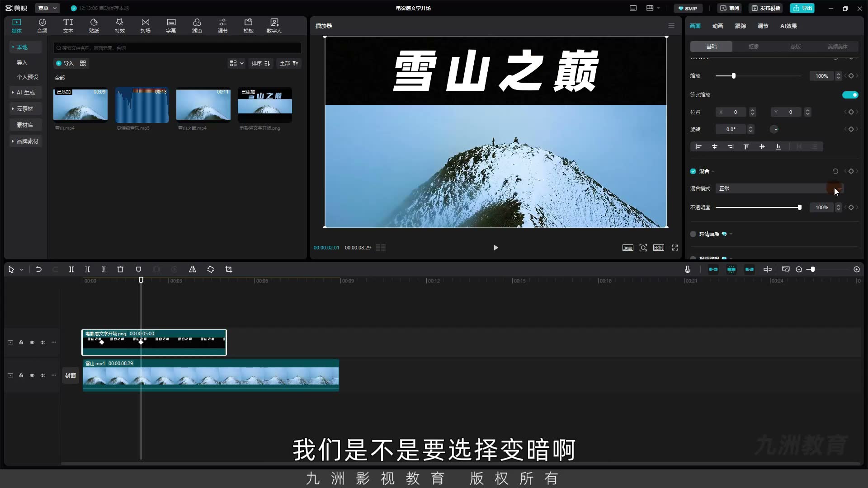Click the rotate icon in timeline toolbar
The width and height of the screenshot is (868, 488).
coord(211,269)
